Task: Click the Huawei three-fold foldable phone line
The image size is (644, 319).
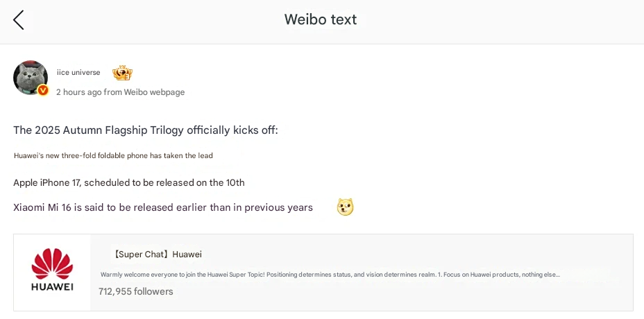Action: (113, 155)
